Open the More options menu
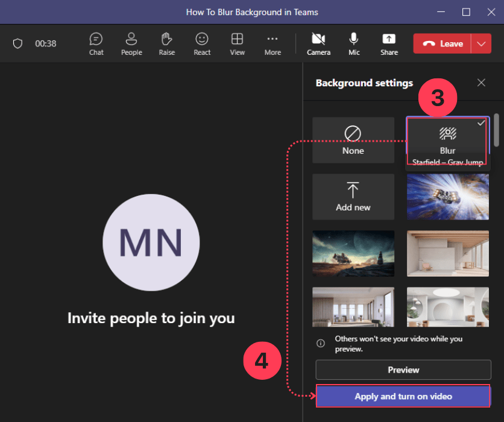 click(272, 43)
